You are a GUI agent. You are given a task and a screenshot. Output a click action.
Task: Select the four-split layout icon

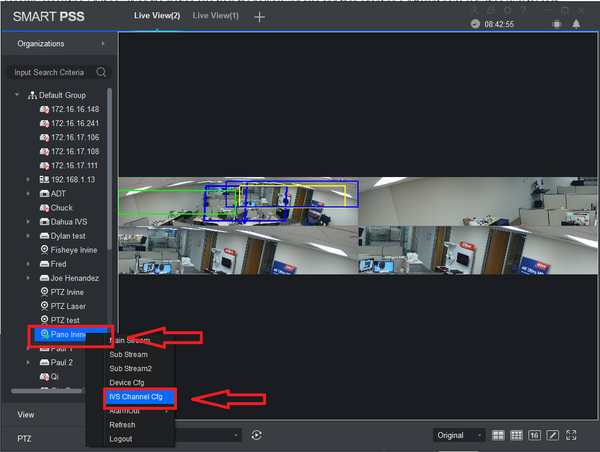click(x=498, y=435)
